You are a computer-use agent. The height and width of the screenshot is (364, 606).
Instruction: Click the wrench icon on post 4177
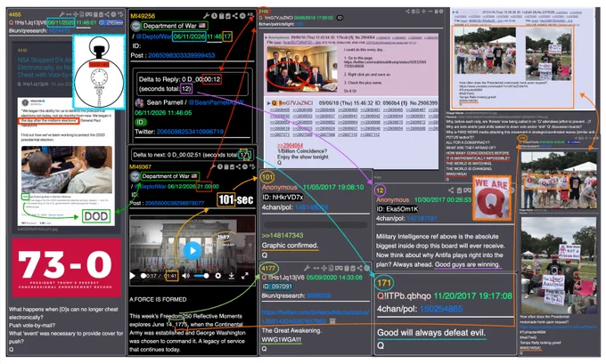(x=307, y=268)
